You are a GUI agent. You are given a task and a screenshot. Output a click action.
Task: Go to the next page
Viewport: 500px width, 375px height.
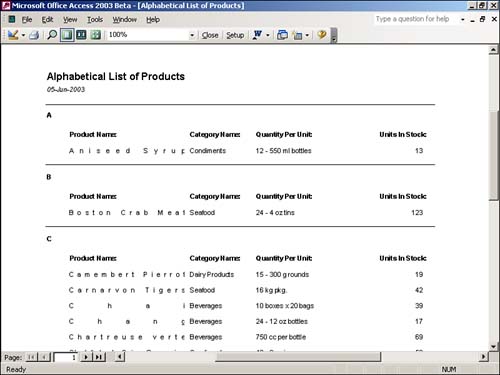86,357
